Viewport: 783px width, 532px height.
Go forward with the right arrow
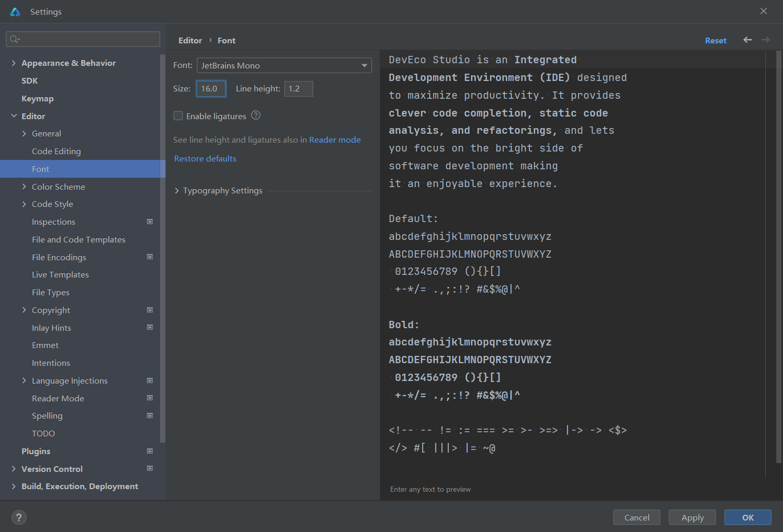point(765,40)
